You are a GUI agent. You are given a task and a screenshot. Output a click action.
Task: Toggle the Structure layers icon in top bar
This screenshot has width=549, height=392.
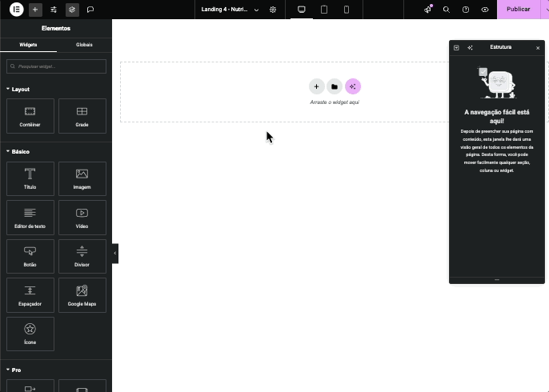point(72,10)
